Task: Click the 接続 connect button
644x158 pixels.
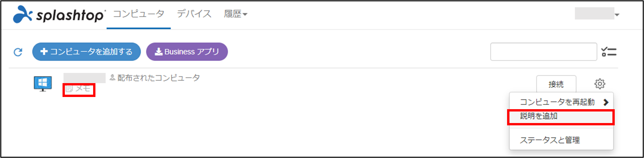Action: (x=556, y=84)
